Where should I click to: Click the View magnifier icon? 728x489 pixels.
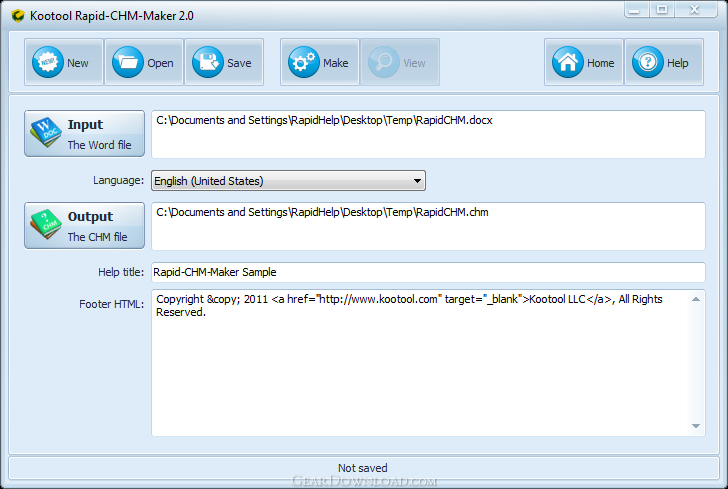tap(383, 63)
